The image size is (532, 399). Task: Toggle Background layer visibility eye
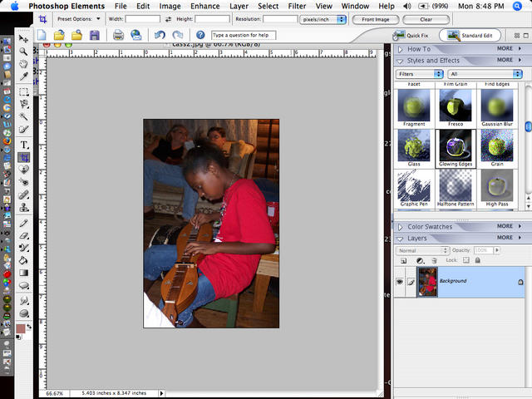(x=400, y=282)
